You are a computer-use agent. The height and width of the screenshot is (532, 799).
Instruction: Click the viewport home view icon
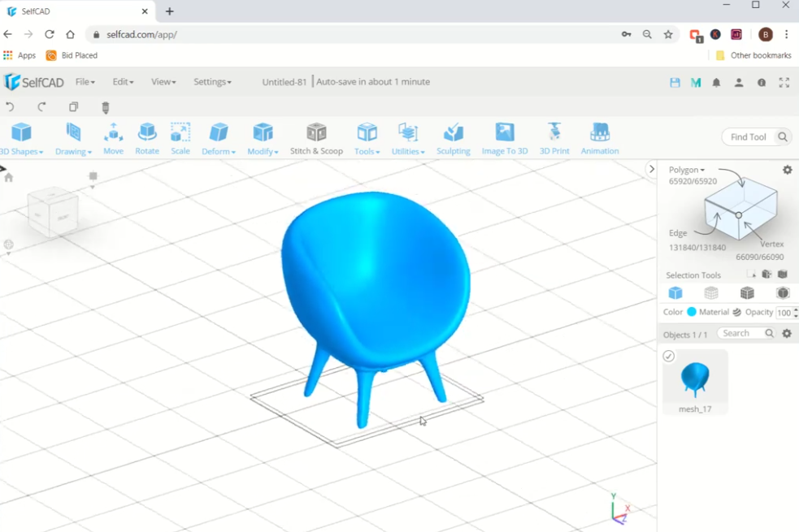click(x=9, y=177)
